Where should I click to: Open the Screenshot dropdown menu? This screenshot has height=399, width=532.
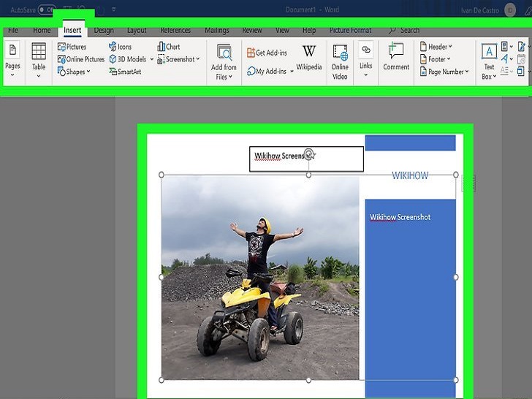178,59
